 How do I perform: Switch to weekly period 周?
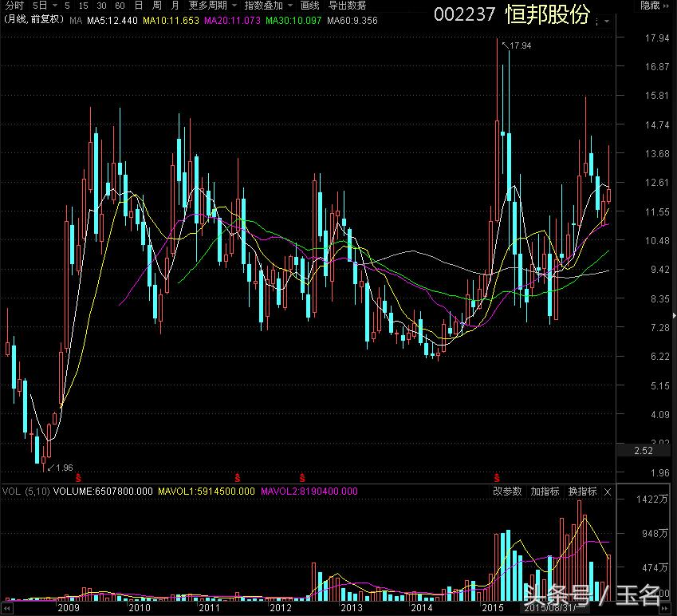tap(157, 6)
